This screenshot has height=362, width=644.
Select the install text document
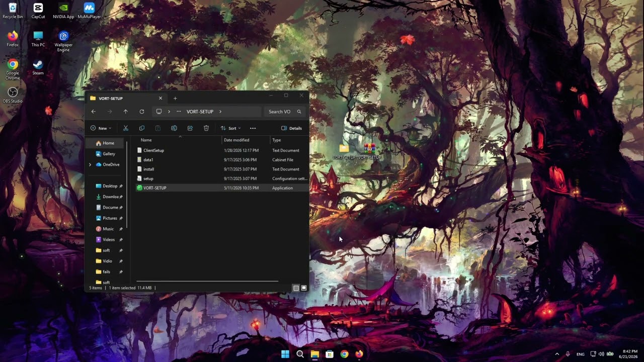click(221, 169)
